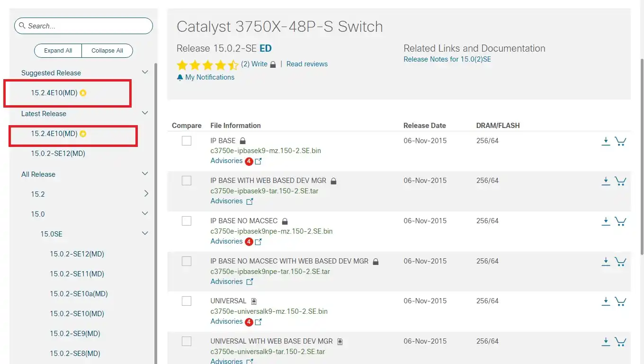Screen dimensions: 644x364
Task: Click the lock icon beside IP BASE NO MACSEC title
Action: [285, 221]
